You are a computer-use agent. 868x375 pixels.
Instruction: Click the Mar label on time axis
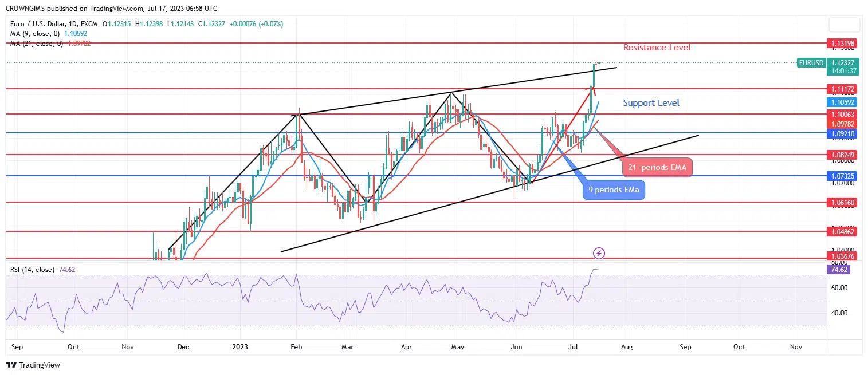(348, 347)
